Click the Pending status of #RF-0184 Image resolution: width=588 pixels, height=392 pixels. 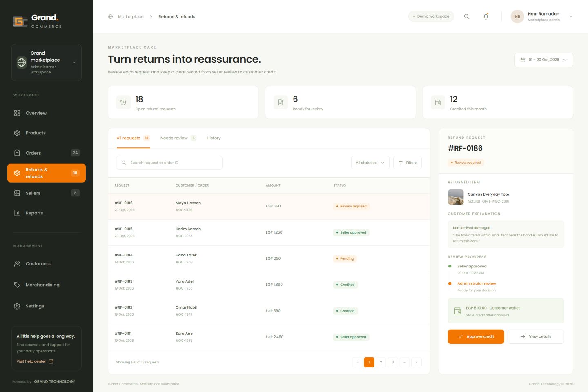(x=345, y=258)
